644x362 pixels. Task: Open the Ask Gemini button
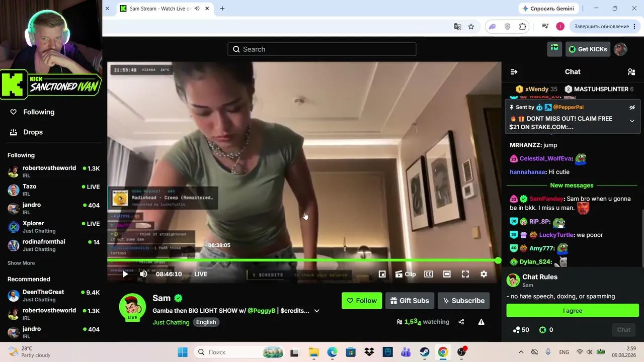coord(548,9)
